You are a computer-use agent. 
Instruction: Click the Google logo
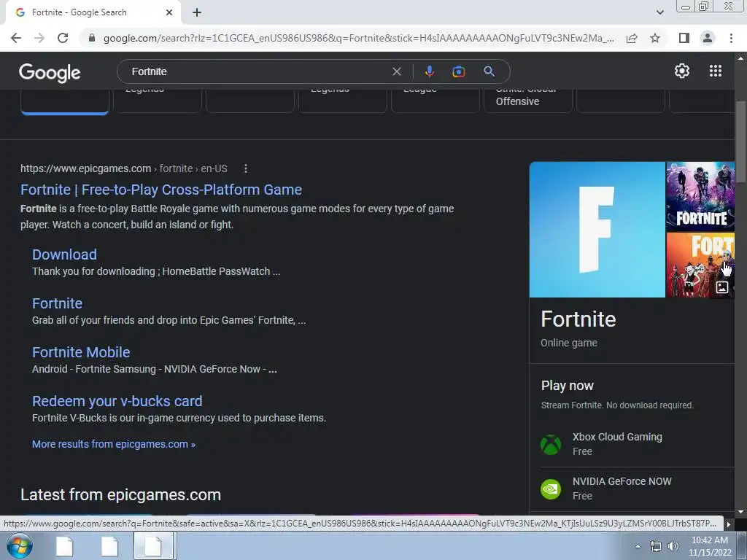pyautogui.click(x=50, y=72)
